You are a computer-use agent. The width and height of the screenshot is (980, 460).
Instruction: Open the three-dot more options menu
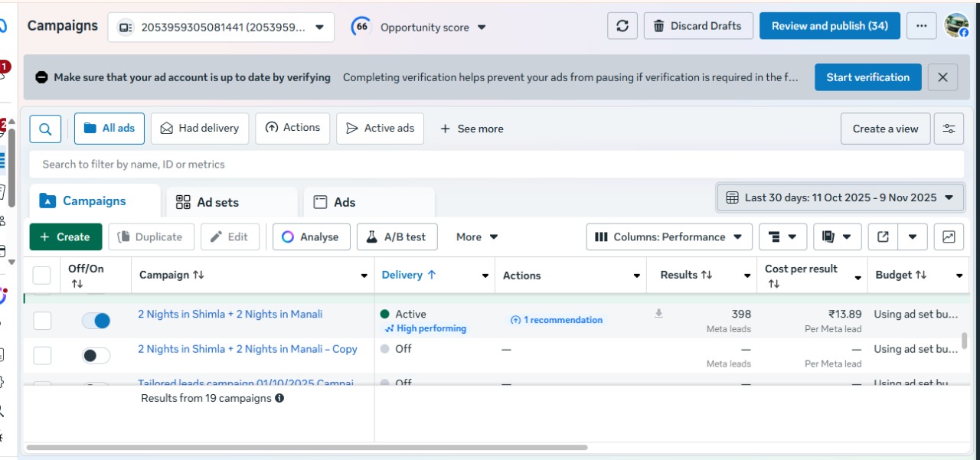[921, 26]
